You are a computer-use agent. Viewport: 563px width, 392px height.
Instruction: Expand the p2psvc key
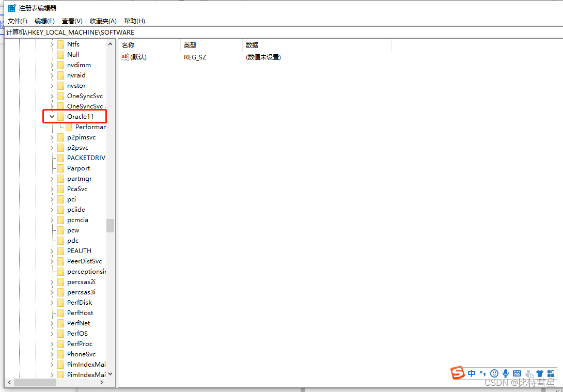click(52, 148)
